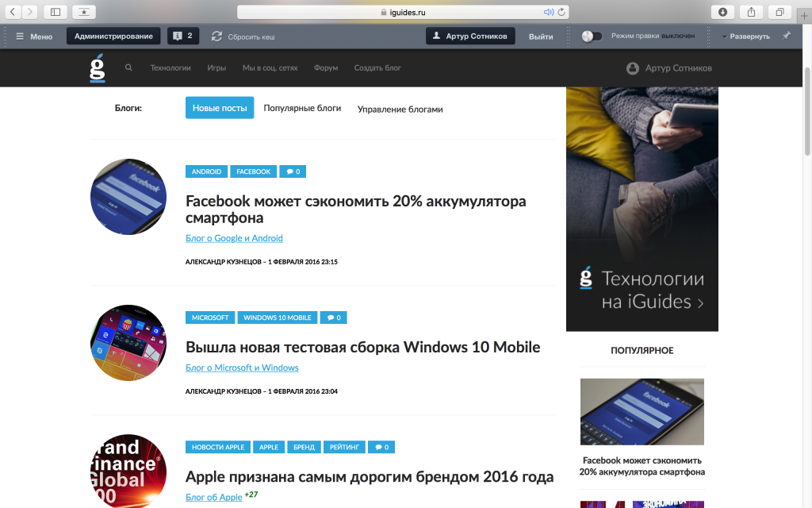
Task: Click the MICROSOFT tag
Action: pyautogui.click(x=210, y=317)
